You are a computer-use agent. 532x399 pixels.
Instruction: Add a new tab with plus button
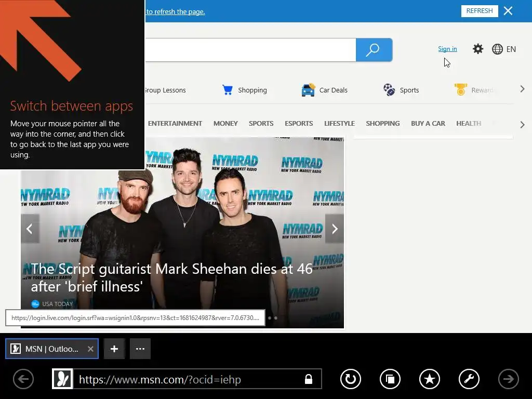coord(114,349)
